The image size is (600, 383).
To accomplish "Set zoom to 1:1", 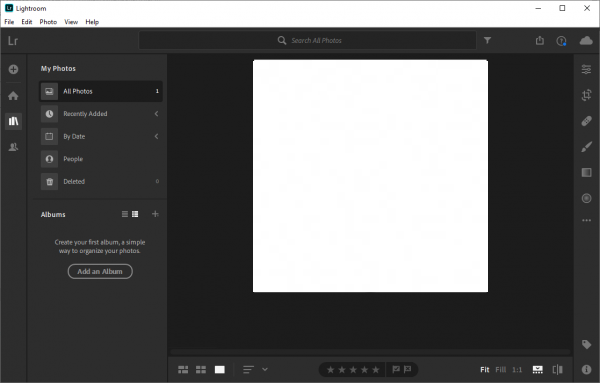I will [517, 370].
